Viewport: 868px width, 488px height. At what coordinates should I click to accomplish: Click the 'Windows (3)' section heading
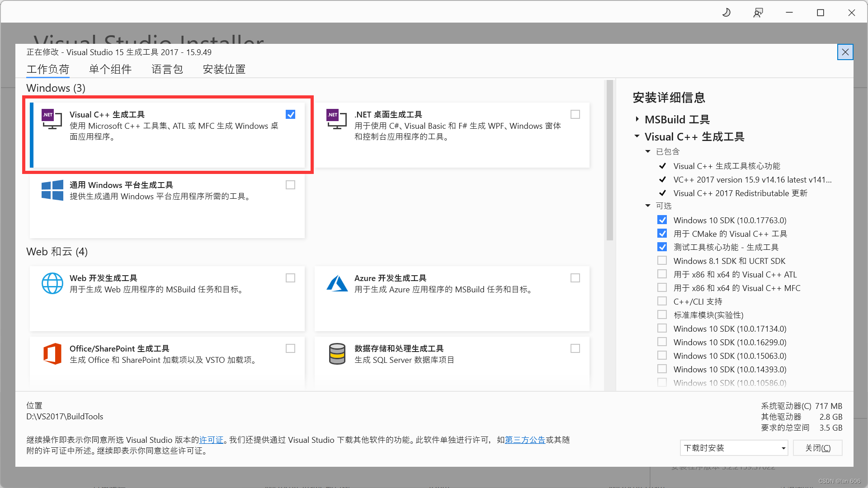(56, 88)
